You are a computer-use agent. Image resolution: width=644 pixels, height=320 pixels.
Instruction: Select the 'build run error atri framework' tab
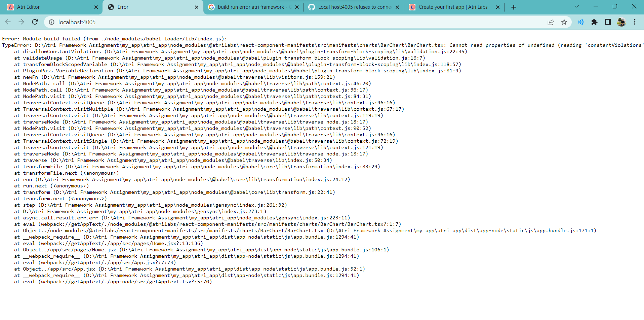252,7
